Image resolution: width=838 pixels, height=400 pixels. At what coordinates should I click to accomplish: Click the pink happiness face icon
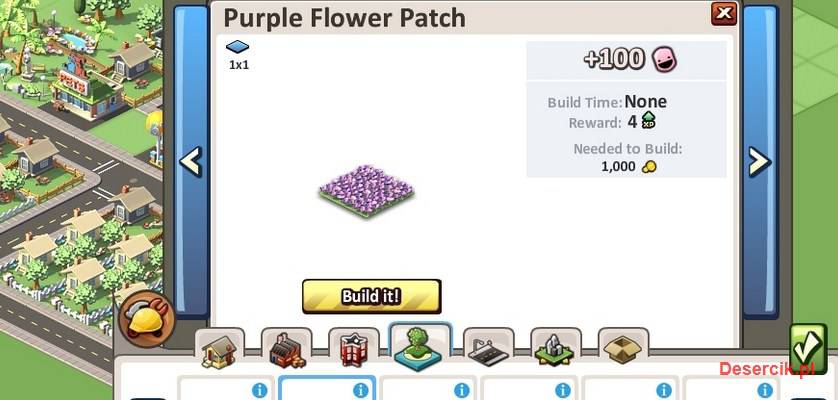664,59
